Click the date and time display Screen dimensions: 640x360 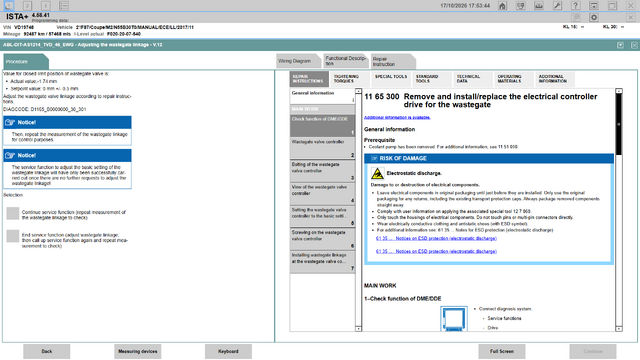(465, 6)
